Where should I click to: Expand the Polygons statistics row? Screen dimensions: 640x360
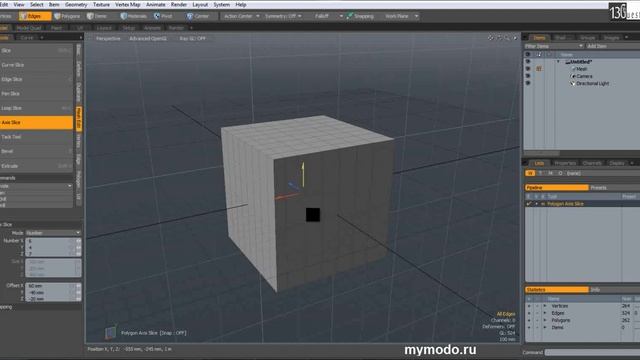coord(545,320)
